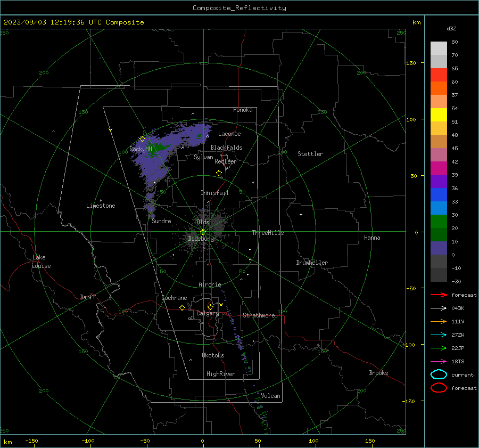The width and height of the screenshot is (479, 448).
Task: Click the Limestone label
Action: [101, 206]
